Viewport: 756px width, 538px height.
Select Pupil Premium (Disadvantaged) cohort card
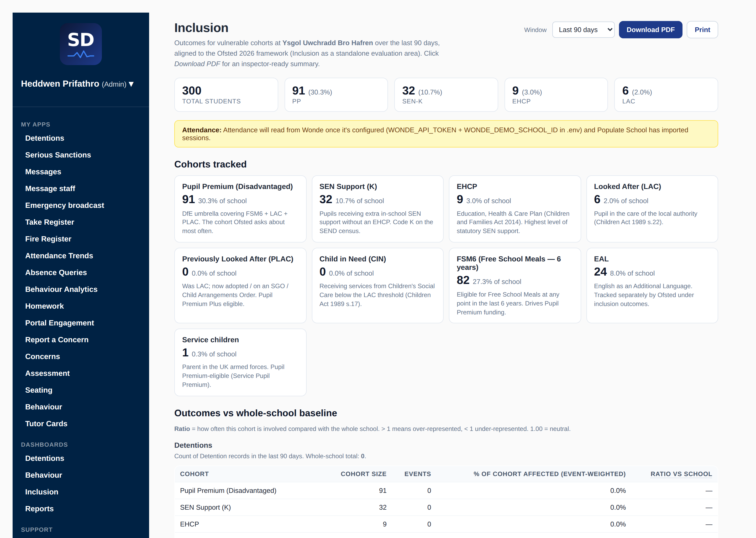pyautogui.click(x=240, y=209)
